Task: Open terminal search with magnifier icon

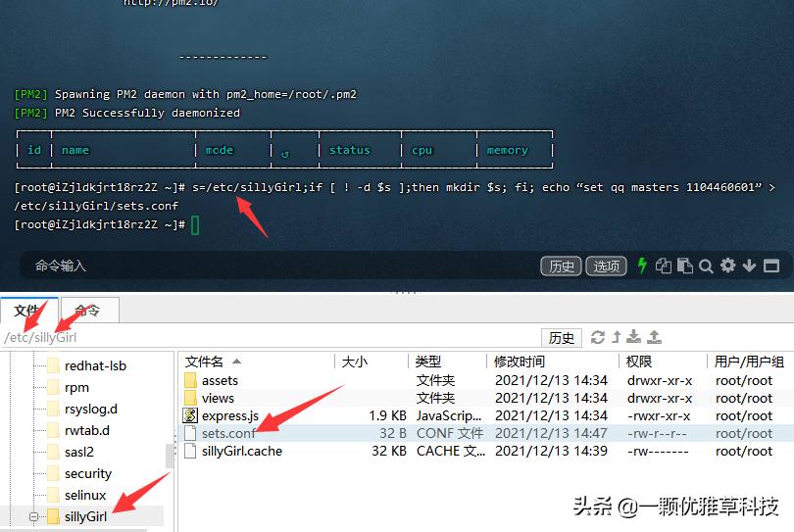Action: click(706, 266)
